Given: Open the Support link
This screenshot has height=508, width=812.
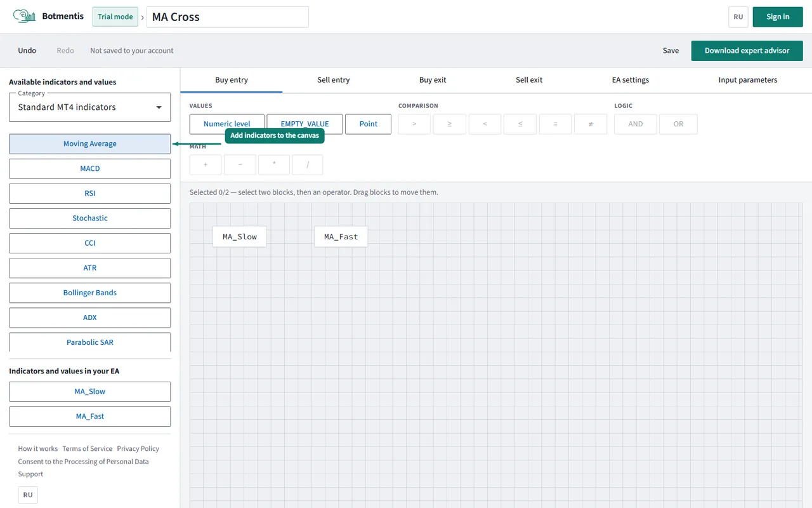Looking at the screenshot, I should pyautogui.click(x=30, y=474).
